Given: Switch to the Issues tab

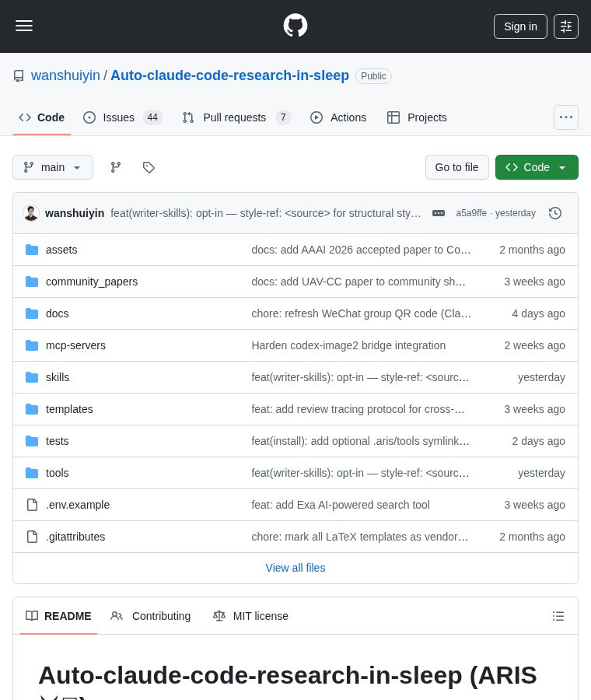Looking at the screenshot, I should coord(123,117).
